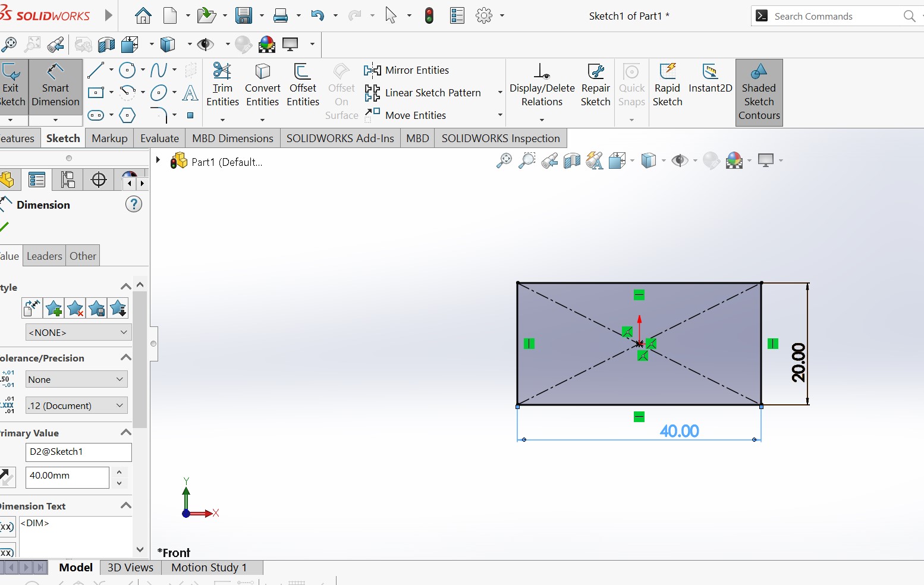
Task: Click the Print icon
Action: coord(281,16)
